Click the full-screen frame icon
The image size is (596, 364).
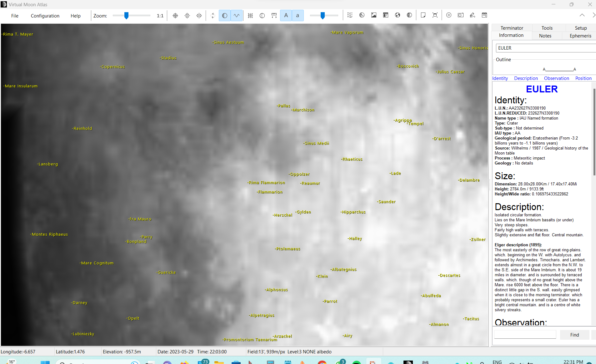click(x=435, y=15)
